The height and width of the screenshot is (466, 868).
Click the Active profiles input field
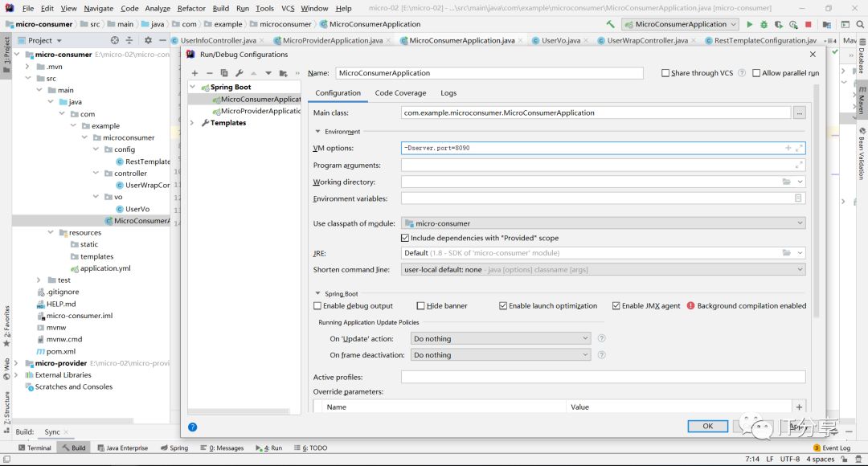click(604, 377)
